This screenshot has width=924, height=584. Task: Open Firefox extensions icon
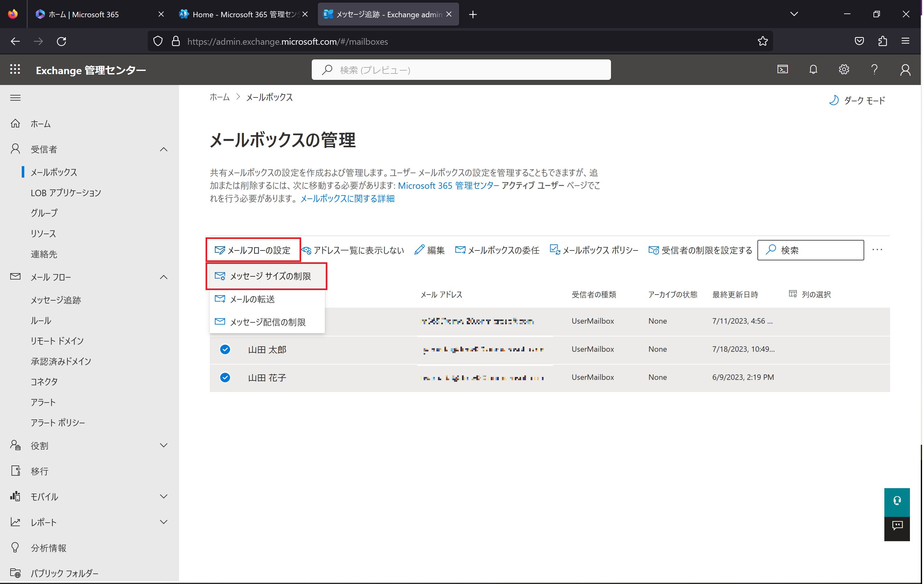tap(882, 41)
